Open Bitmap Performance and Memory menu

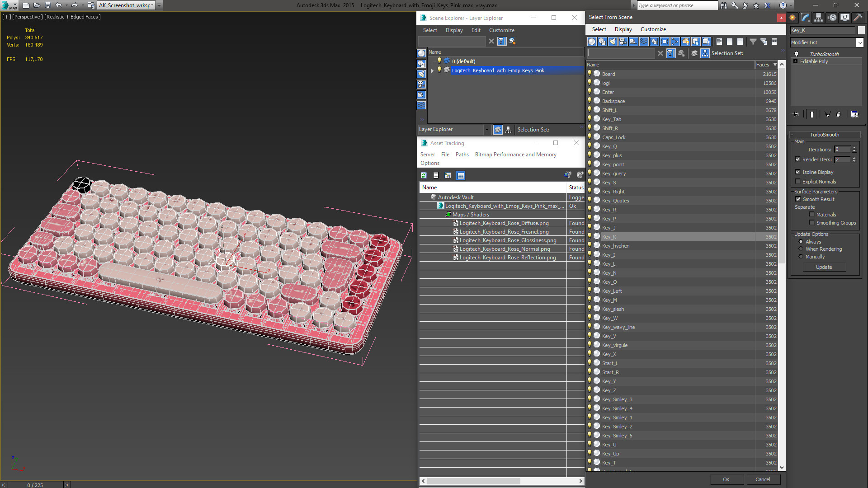tap(515, 155)
